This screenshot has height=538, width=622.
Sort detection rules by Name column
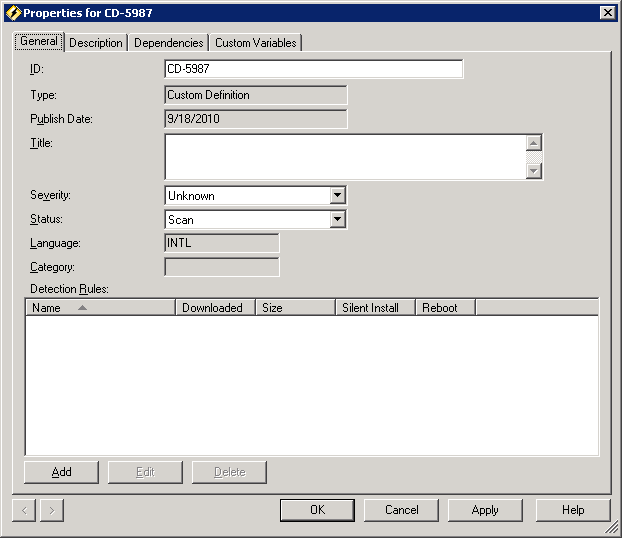100,308
